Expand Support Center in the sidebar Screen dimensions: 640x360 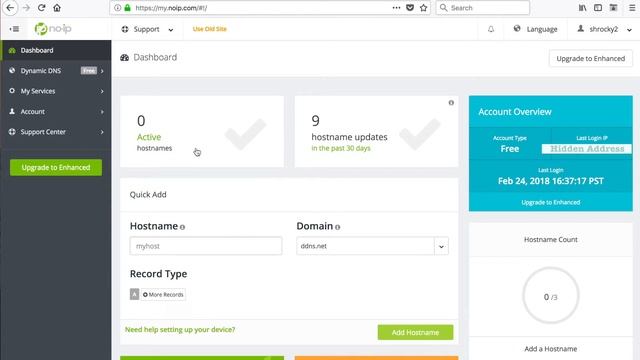point(56,132)
